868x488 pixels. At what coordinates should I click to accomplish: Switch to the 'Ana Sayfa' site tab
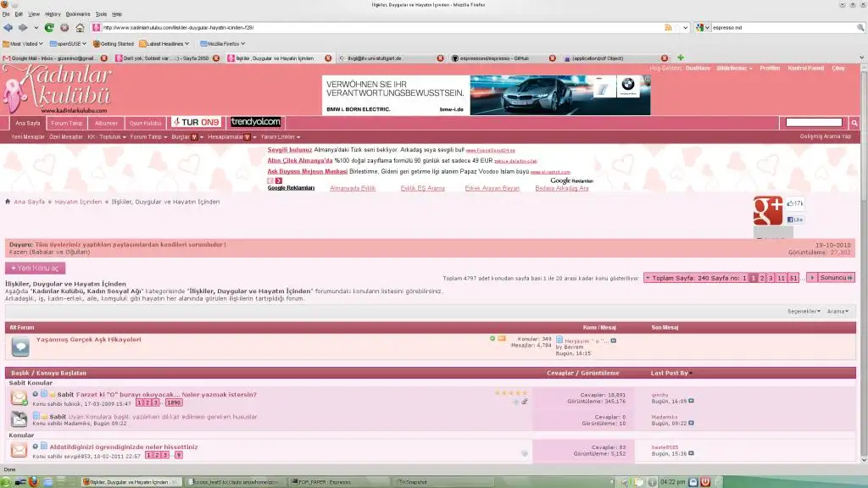[x=28, y=124]
